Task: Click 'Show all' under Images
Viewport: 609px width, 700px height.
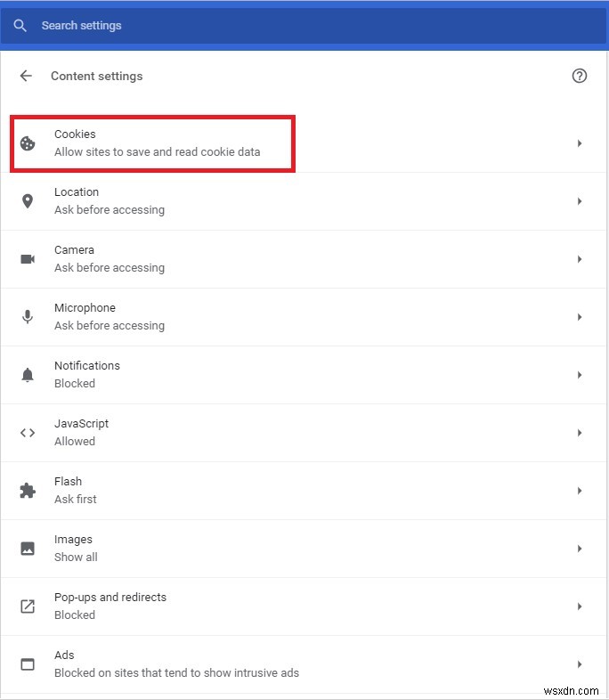Action: point(76,558)
